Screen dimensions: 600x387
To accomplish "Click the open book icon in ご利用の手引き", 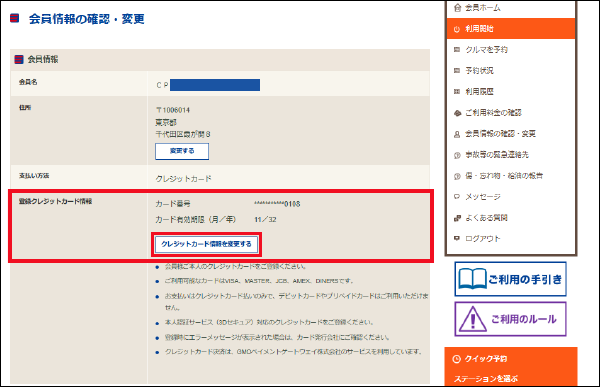I will (472, 279).
